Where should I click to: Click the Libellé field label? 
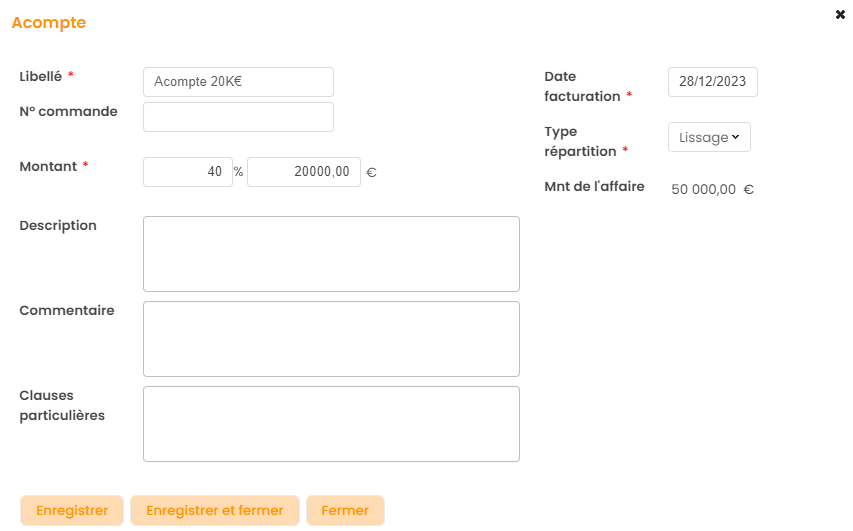click(x=41, y=76)
